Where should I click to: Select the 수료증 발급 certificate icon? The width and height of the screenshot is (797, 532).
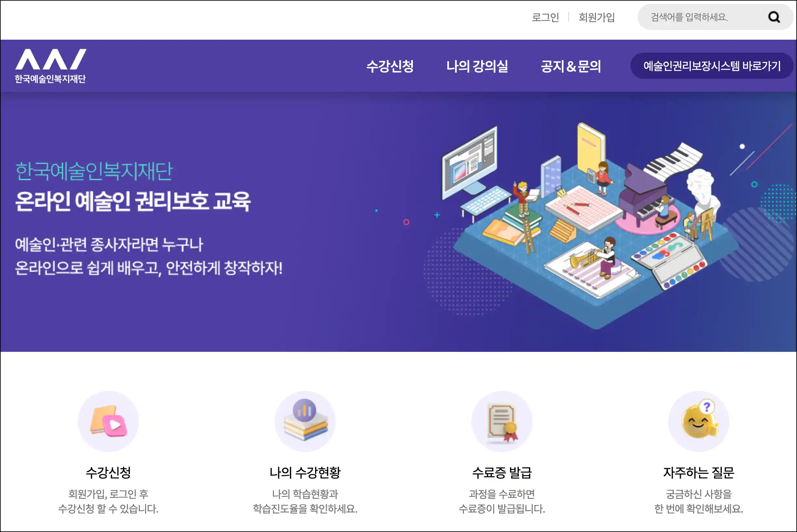[502, 421]
